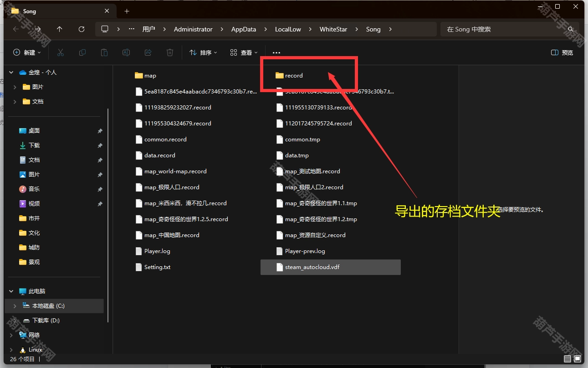Click WhiteStar in the address breadcrumb
The height and width of the screenshot is (368, 588).
pos(333,29)
